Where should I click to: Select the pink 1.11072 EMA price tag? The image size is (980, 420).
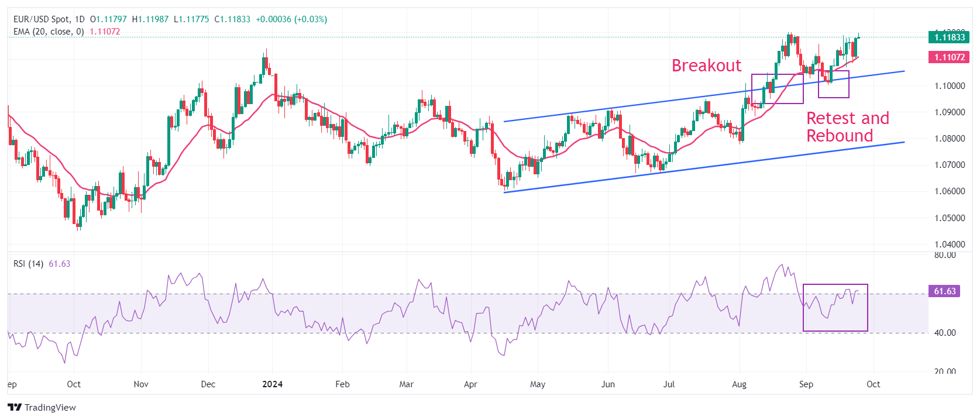(x=949, y=57)
